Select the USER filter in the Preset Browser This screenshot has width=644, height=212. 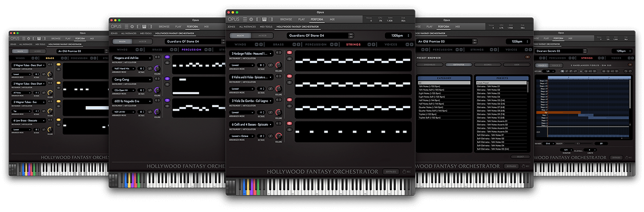516,65
